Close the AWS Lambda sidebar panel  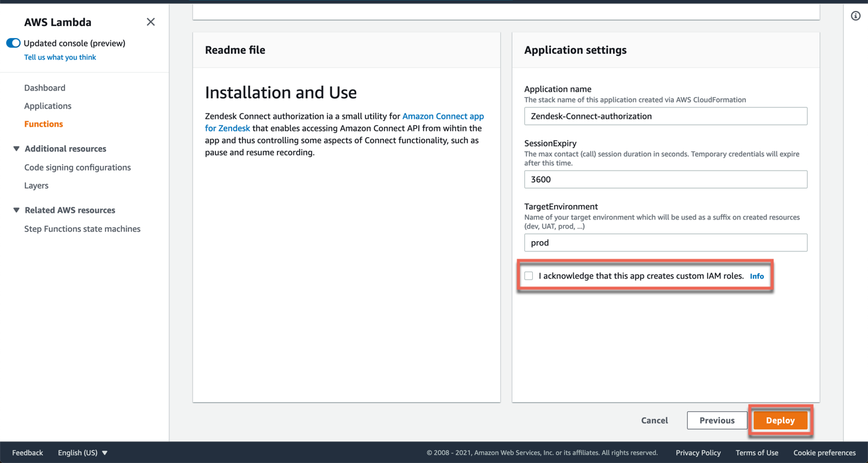click(x=151, y=22)
